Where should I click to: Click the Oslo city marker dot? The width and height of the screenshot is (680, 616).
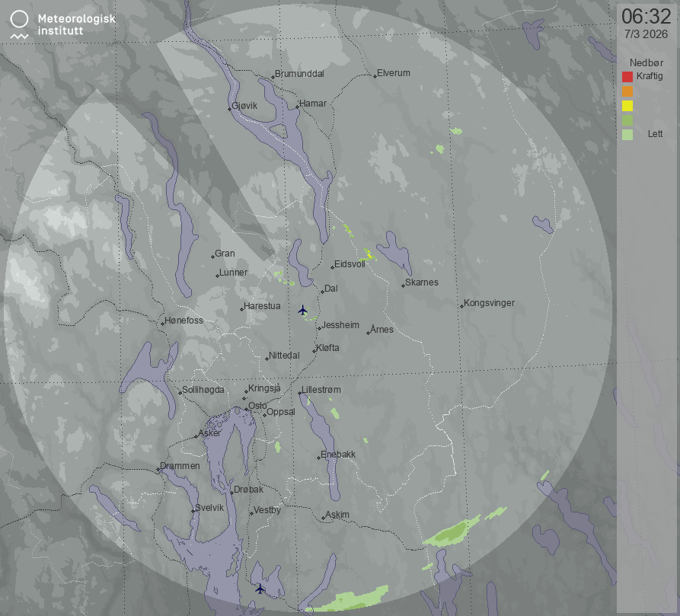coord(244,410)
